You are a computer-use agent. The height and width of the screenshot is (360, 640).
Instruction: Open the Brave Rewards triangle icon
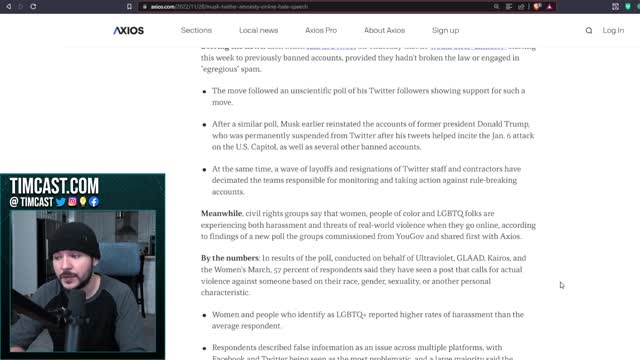coord(549,7)
